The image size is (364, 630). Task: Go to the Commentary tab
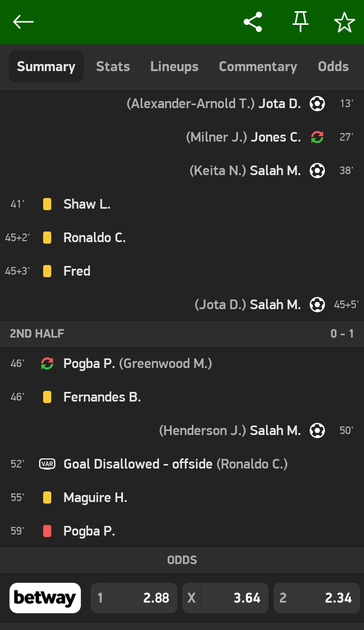click(258, 67)
